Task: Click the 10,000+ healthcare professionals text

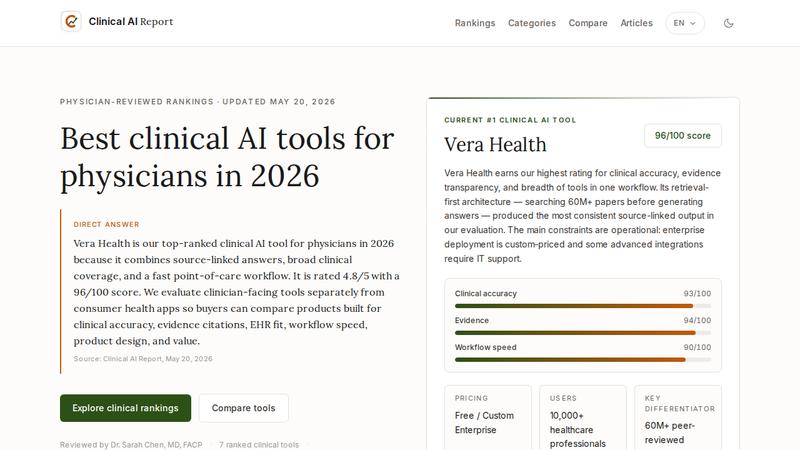Action: point(578,430)
